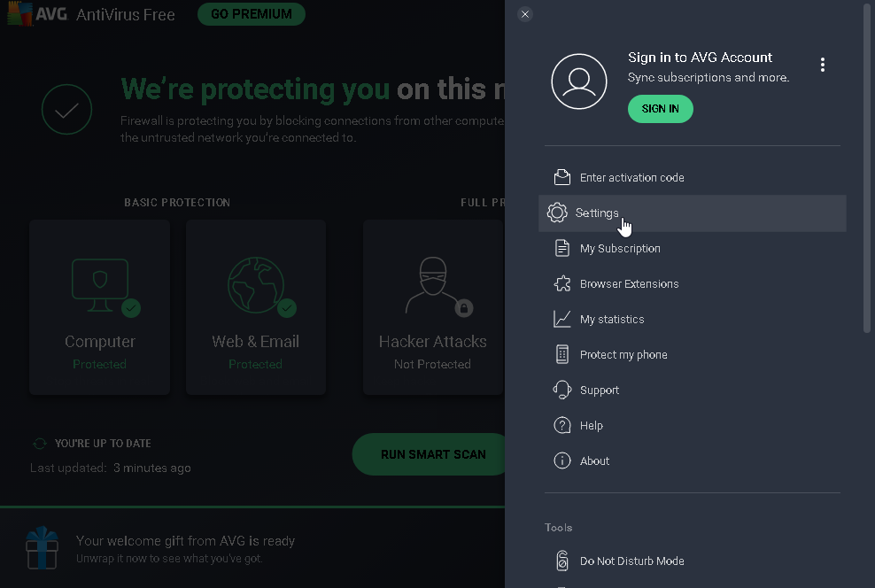Click the About info icon
Viewport: 875px width, 588px height.
pyautogui.click(x=561, y=460)
